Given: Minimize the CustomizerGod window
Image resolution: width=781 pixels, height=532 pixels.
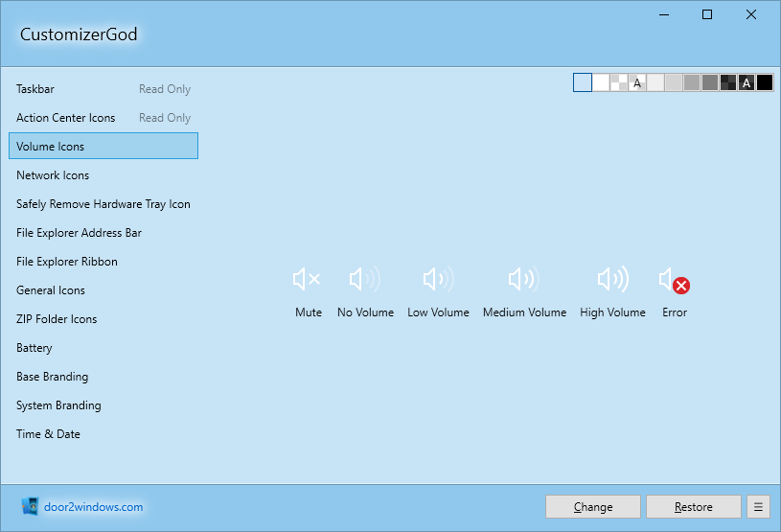Looking at the screenshot, I should point(663,15).
